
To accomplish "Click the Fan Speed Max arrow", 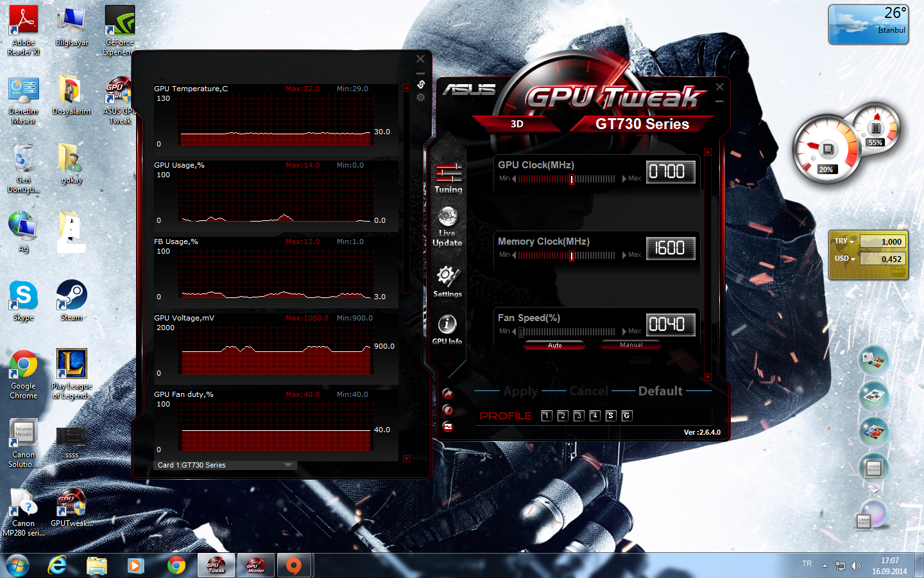I will [x=624, y=331].
